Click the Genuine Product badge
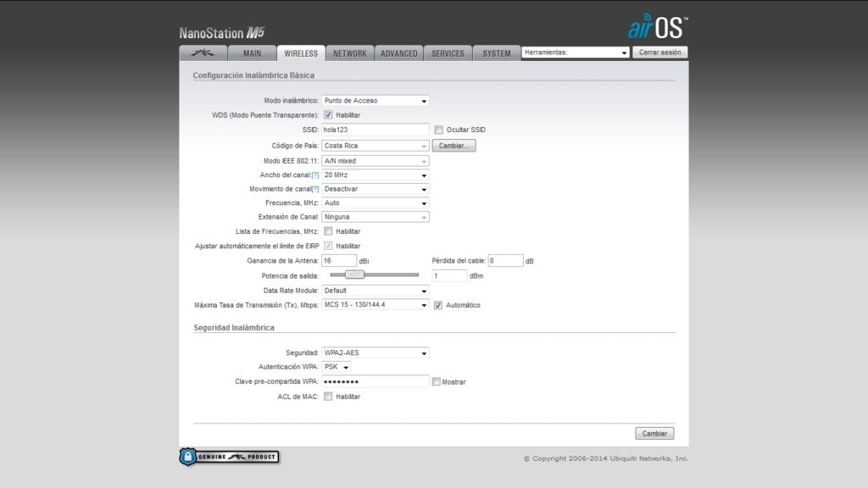Screen dimensions: 868x488 pyautogui.click(x=229, y=457)
